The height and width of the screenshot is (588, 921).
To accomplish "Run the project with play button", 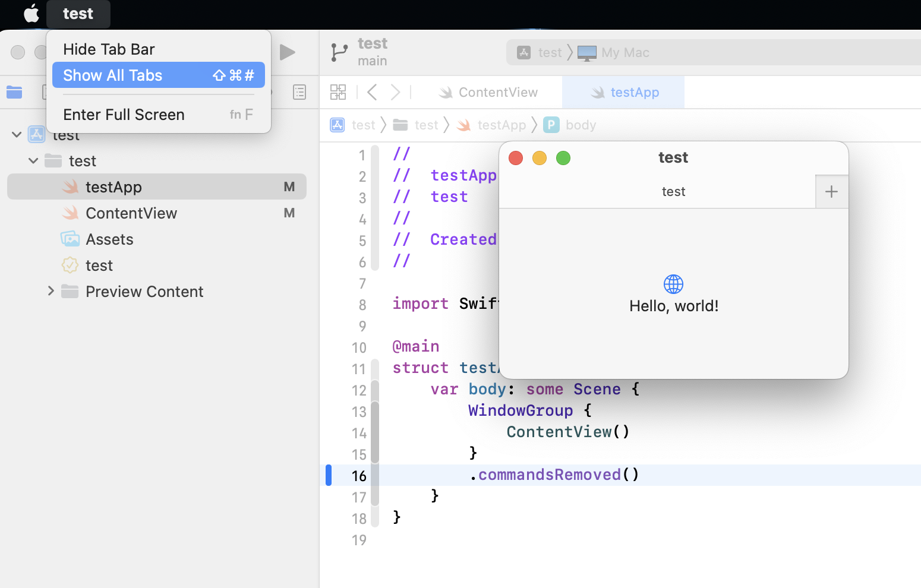I will point(288,52).
